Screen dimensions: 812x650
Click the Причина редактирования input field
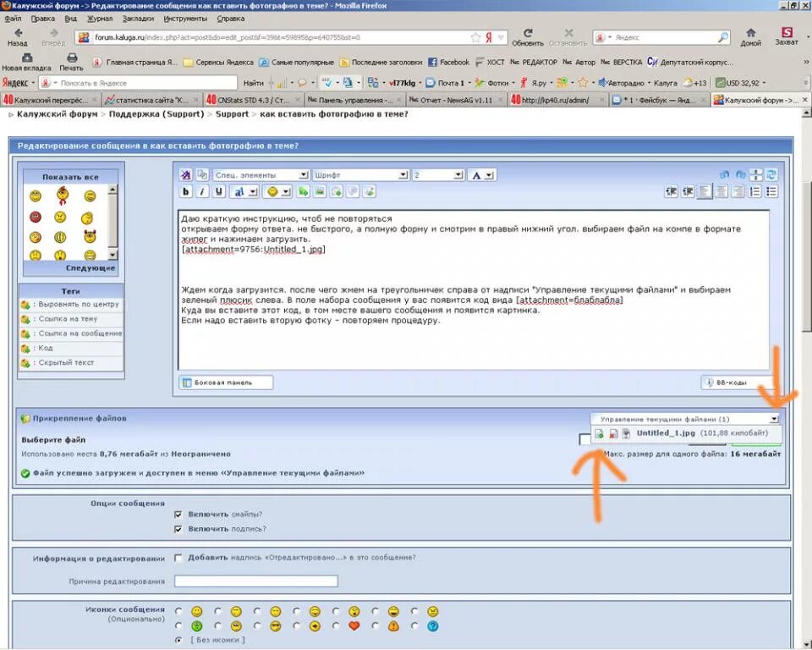(255, 581)
